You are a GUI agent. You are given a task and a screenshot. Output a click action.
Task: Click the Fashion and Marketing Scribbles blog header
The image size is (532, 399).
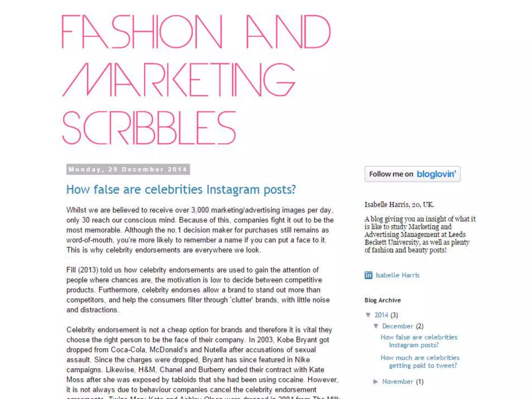(x=196, y=79)
